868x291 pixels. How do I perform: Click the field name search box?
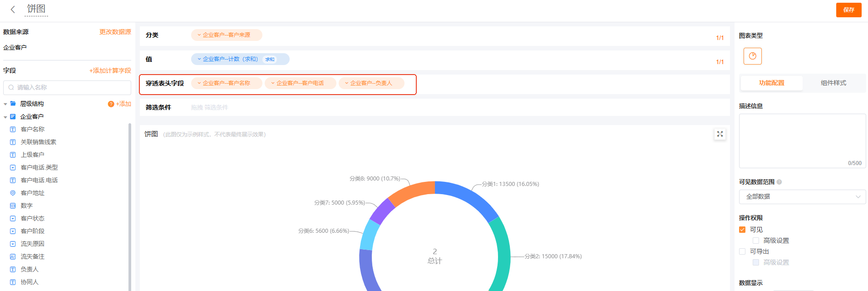pyautogui.click(x=67, y=87)
